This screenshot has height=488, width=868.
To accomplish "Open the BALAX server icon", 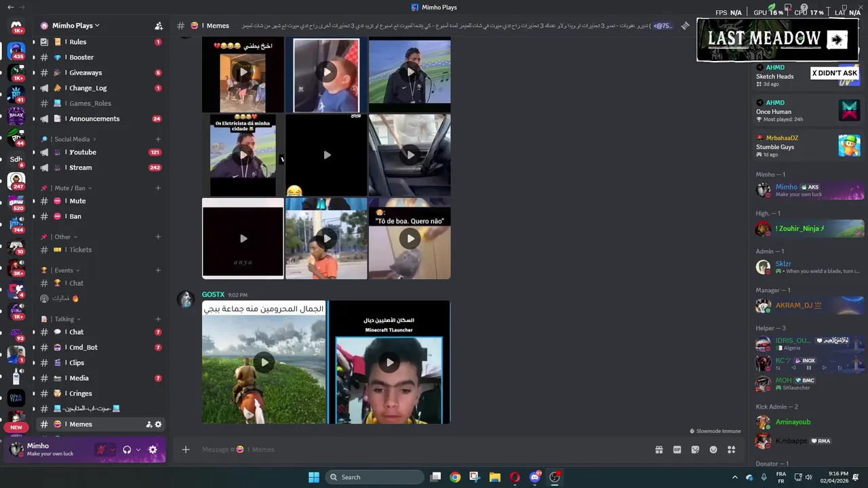I will [x=16, y=115].
